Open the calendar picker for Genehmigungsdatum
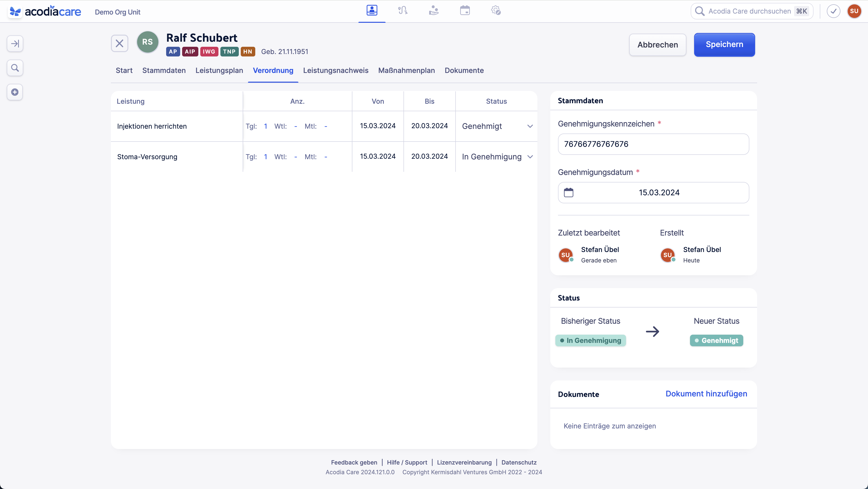Viewport: 868px width, 489px height. pos(568,193)
